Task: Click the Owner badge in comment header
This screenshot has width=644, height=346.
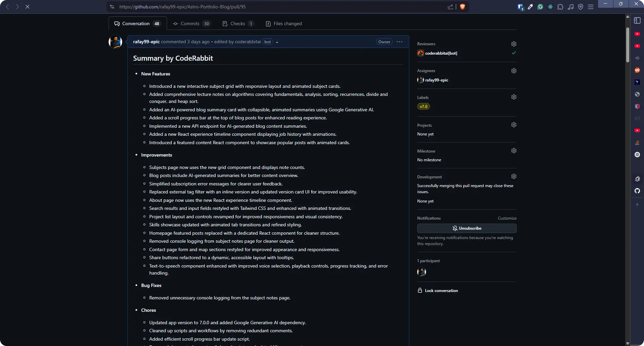Action: click(384, 42)
